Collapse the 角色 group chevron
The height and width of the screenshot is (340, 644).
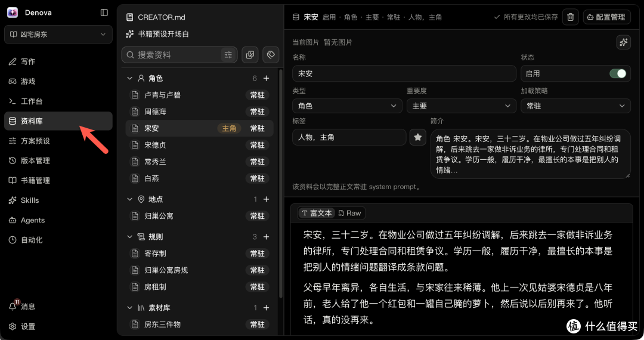[130, 78]
